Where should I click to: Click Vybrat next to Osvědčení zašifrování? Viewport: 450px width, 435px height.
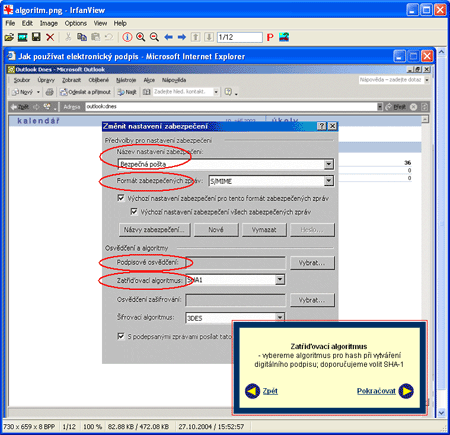click(312, 300)
